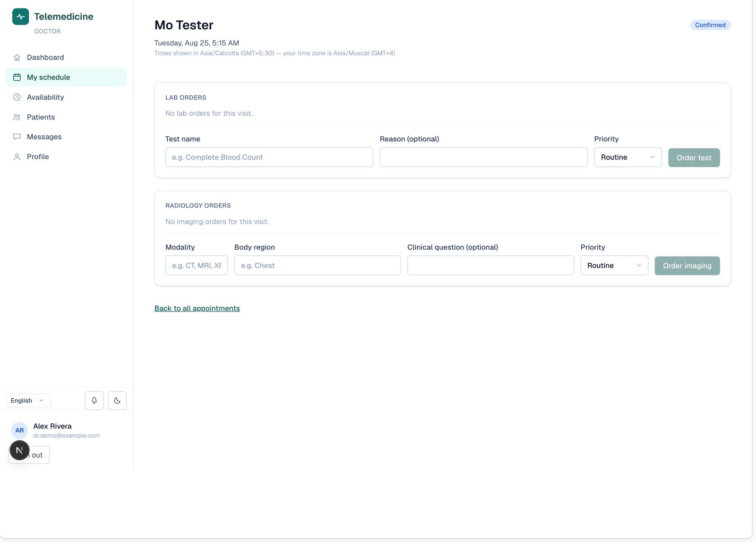Click the Mo Tester patient heading
756x542 pixels.
click(184, 25)
